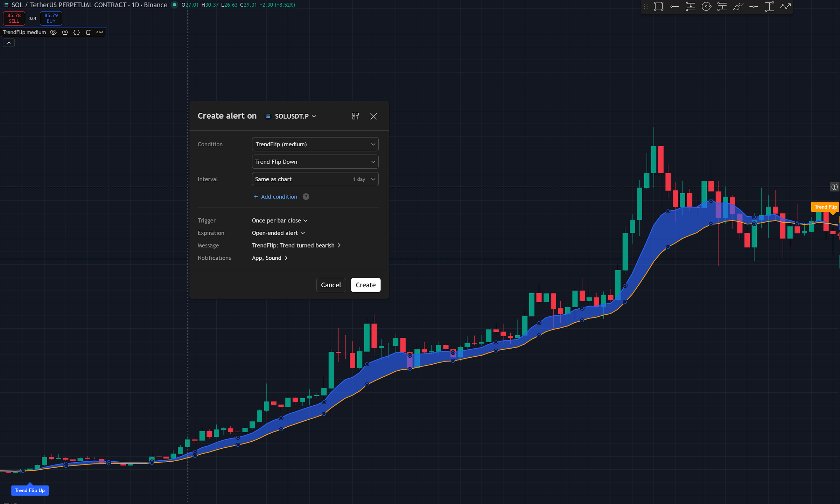Close the Create alert dialog
Image resolution: width=840 pixels, height=504 pixels.
[373, 116]
